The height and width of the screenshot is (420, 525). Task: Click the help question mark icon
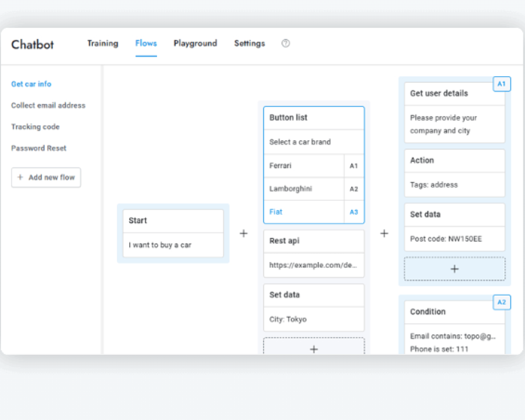(286, 44)
